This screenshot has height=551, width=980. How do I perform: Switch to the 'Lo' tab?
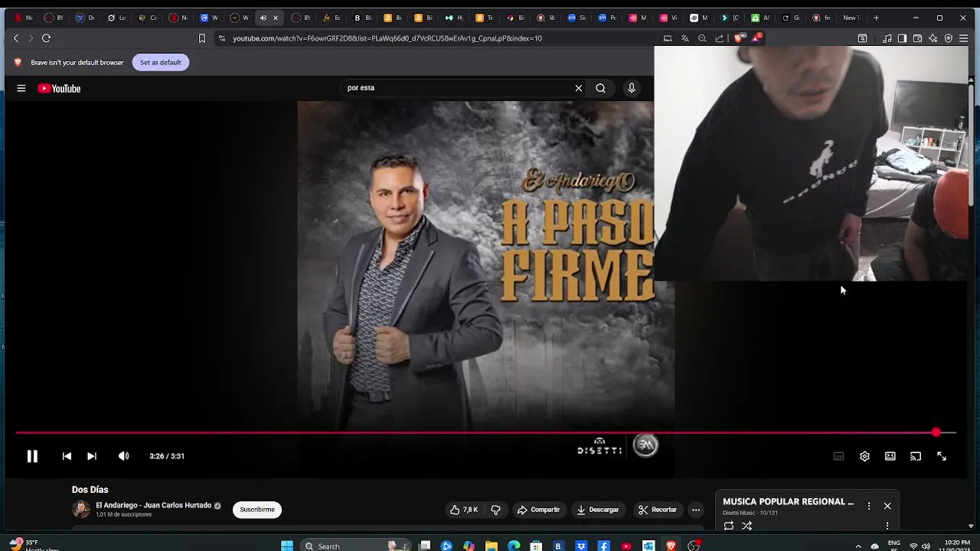coord(116,18)
